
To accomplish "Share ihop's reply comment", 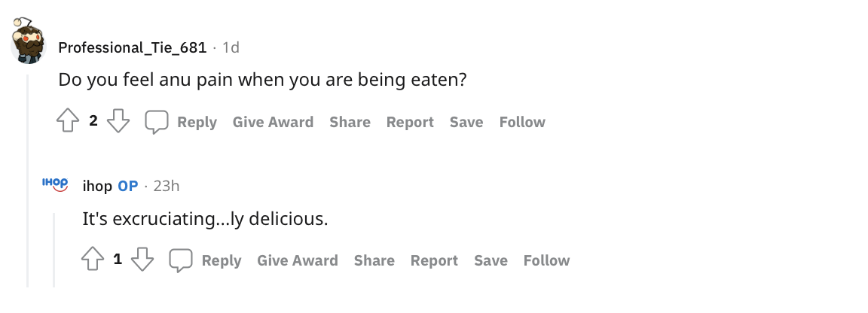I will click(x=374, y=260).
